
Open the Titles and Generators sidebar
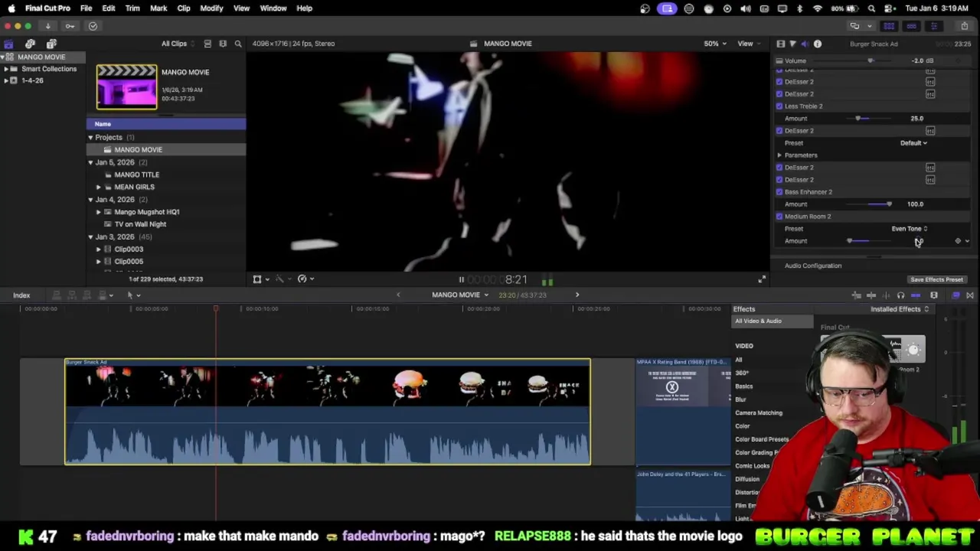51,44
